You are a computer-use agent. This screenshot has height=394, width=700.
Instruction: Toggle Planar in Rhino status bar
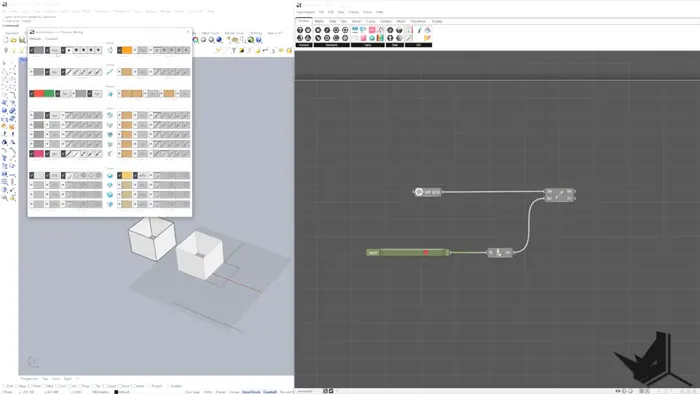pyautogui.click(x=221, y=392)
